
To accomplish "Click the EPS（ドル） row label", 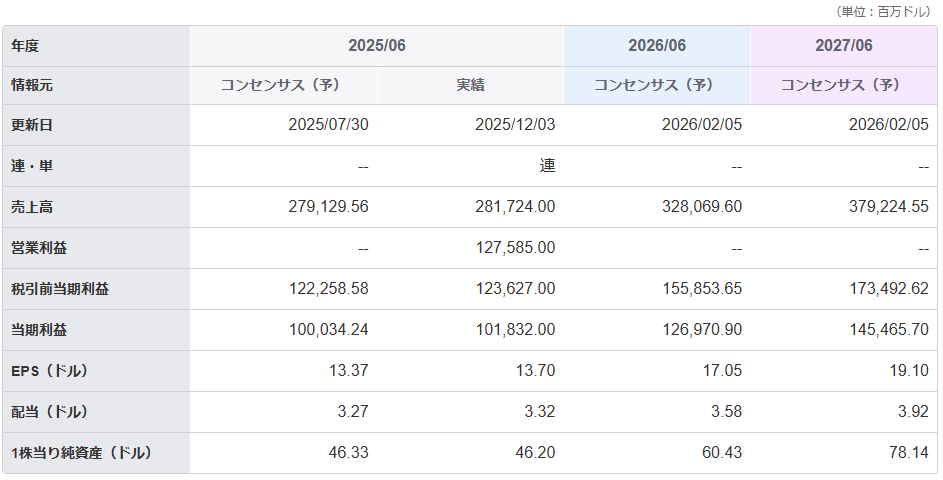I will [x=50, y=370].
